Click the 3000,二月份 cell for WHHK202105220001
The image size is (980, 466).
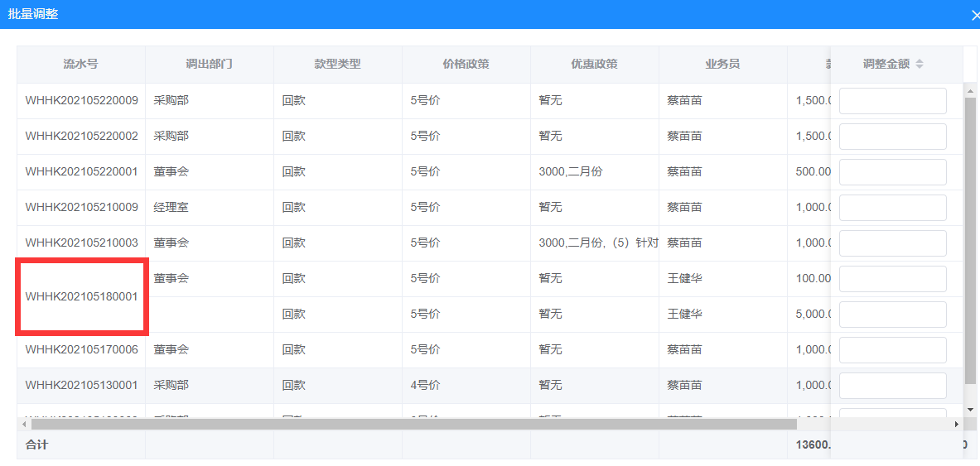pos(570,172)
